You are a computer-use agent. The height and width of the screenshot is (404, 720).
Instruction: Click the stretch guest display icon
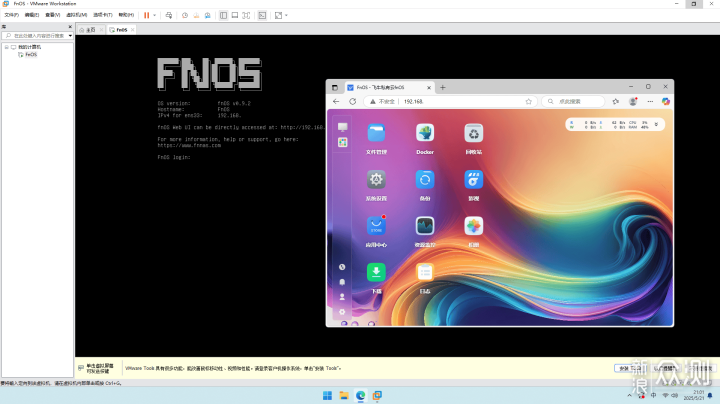click(278, 15)
